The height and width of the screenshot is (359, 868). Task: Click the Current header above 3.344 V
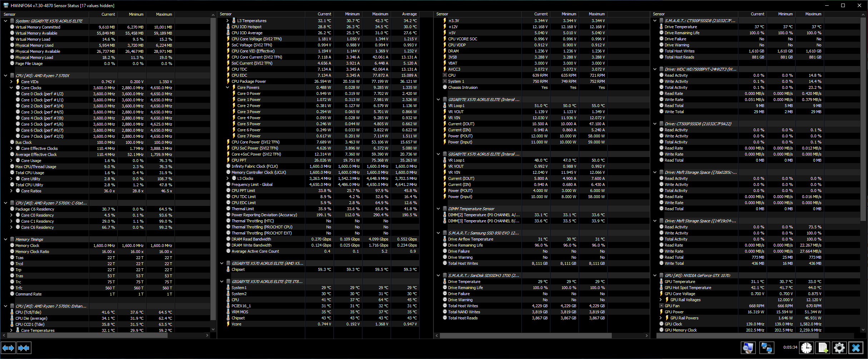pyautogui.click(x=536, y=14)
